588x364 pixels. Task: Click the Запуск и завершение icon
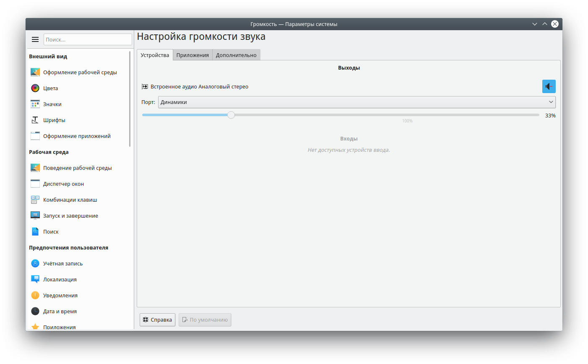point(35,216)
